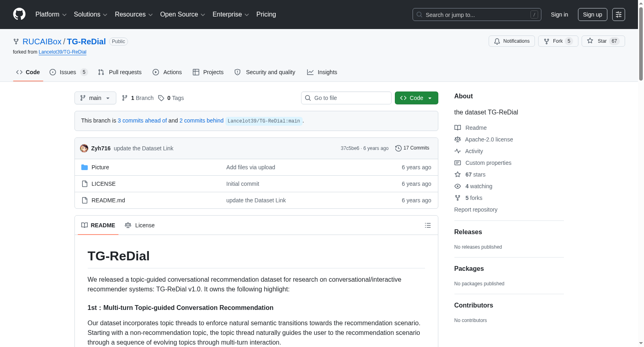Open the README outline menu icon

tap(428, 225)
